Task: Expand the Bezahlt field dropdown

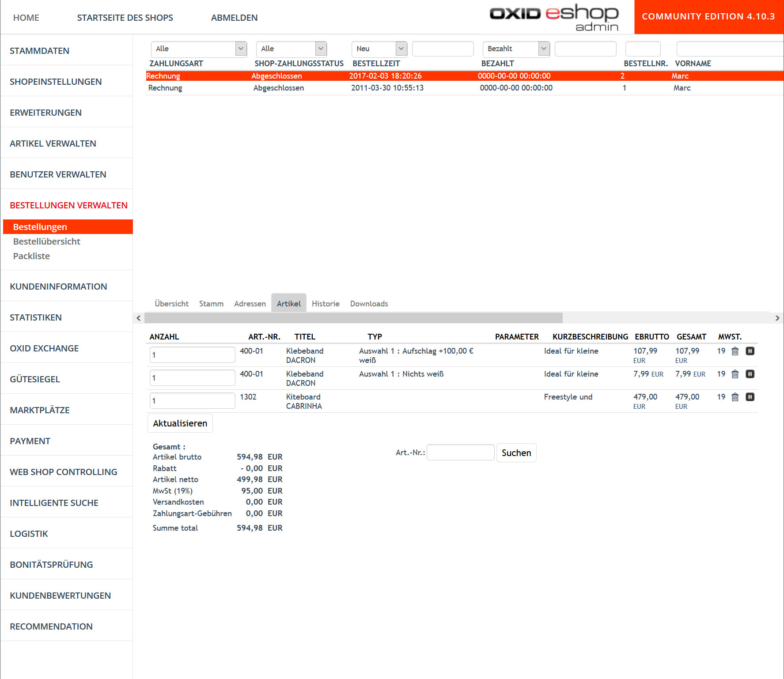Action: point(516,49)
